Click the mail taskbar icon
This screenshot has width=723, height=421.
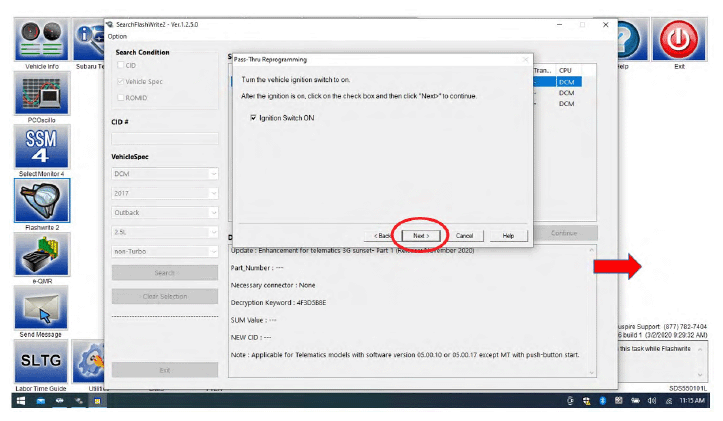click(x=41, y=401)
